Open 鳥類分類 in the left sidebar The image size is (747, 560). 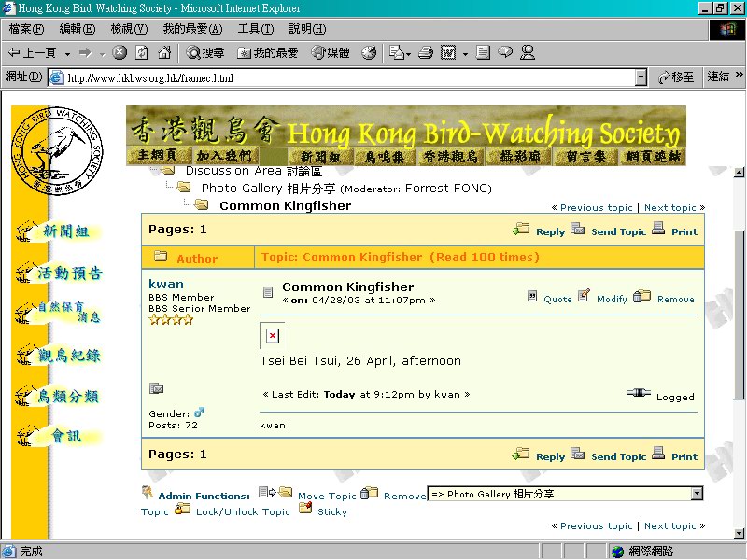tap(58, 396)
